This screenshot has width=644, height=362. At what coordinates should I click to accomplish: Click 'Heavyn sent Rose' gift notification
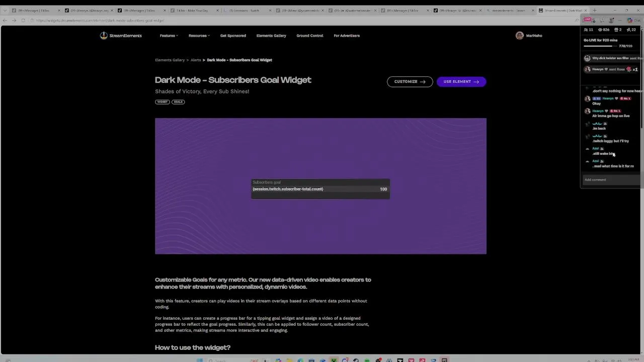[611, 69]
